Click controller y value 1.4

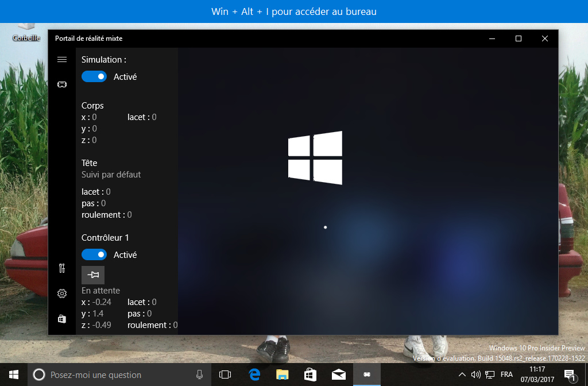[98, 314]
